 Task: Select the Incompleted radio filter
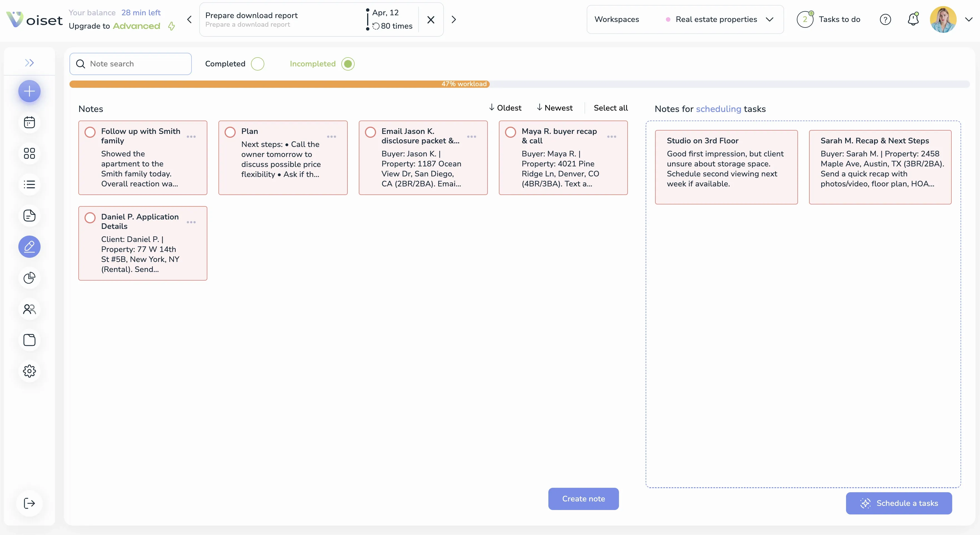[348, 64]
